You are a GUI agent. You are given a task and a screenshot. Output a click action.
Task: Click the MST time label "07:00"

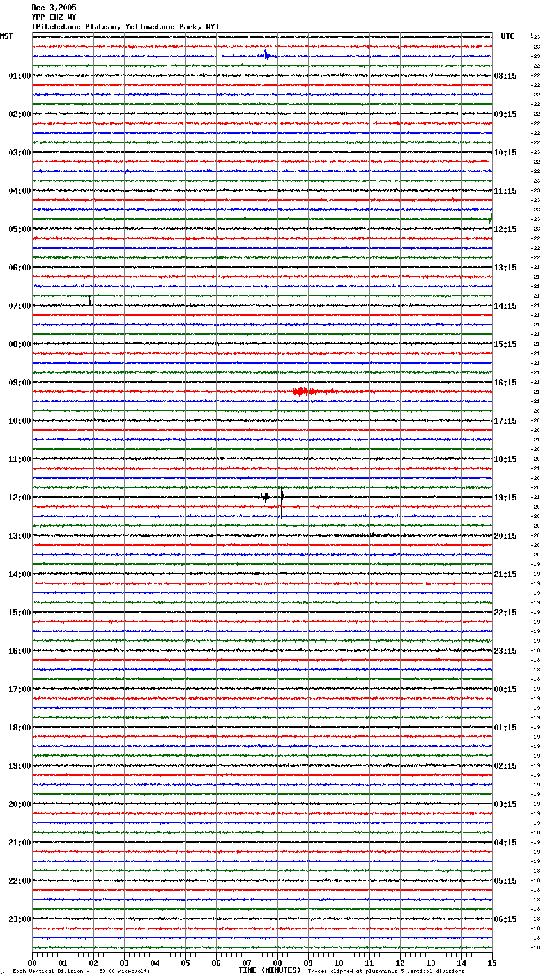click(20, 306)
